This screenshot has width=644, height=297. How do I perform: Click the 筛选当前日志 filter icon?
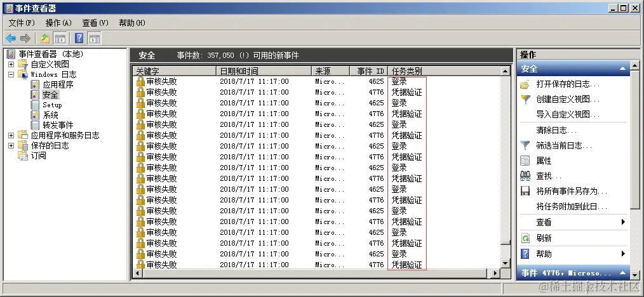(525, 145)
